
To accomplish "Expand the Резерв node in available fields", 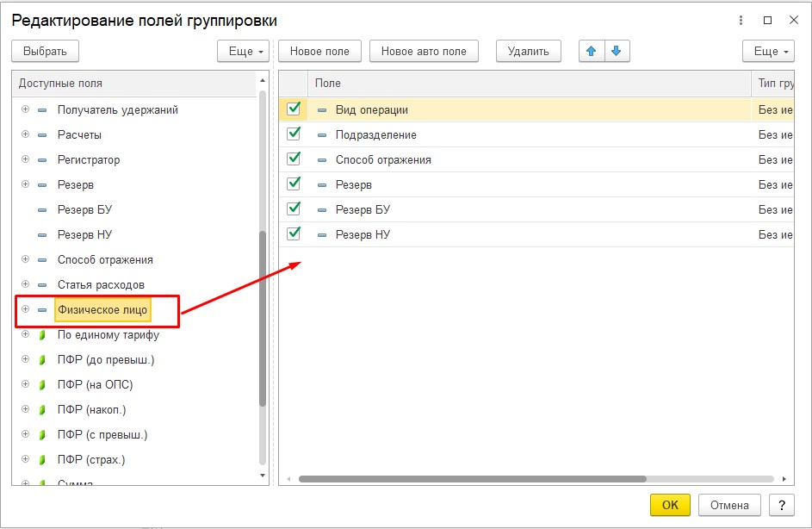I will click(25, 184).
